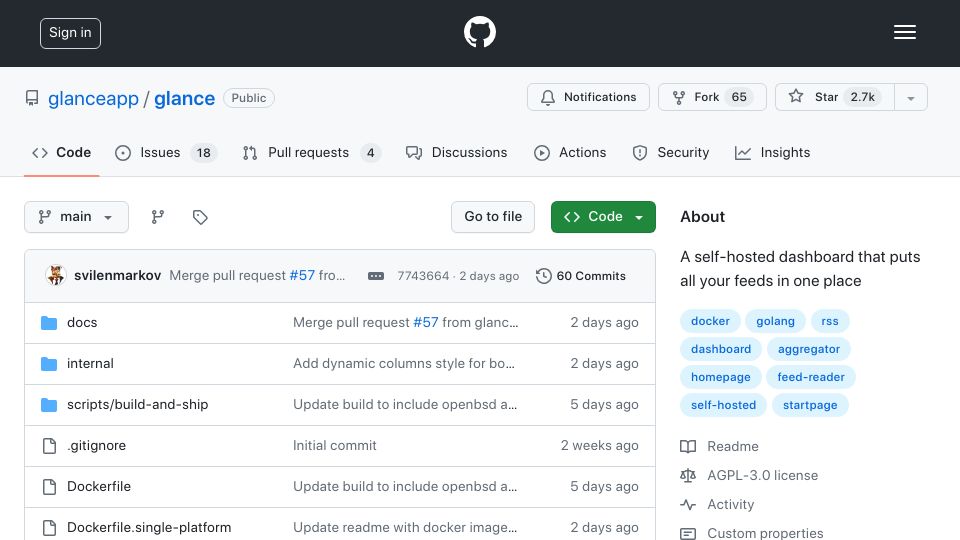Click the commit history clock icon
Viewport: 960px width, 540px height.
tap(543, 276)
